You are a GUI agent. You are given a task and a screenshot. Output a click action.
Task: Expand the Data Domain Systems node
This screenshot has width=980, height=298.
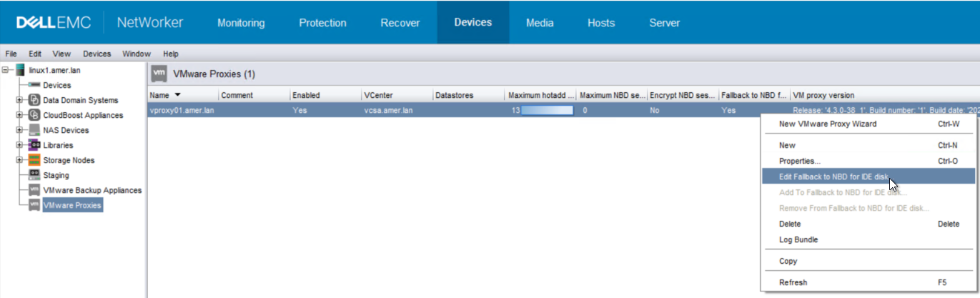pos(19,100)
